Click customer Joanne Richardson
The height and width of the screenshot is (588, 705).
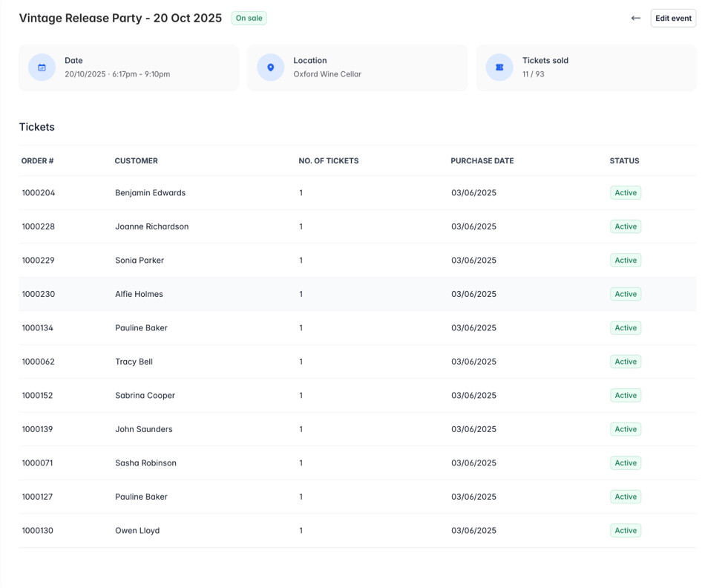[x=152, y=226]
